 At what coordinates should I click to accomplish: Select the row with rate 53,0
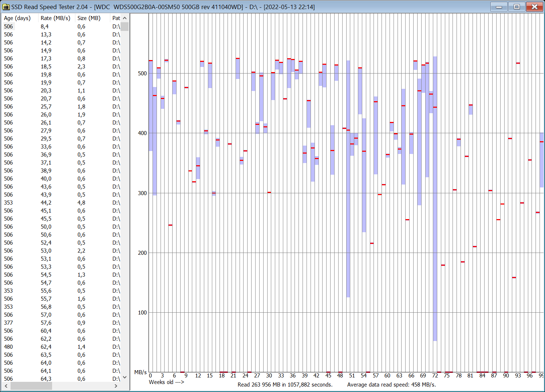62,251
